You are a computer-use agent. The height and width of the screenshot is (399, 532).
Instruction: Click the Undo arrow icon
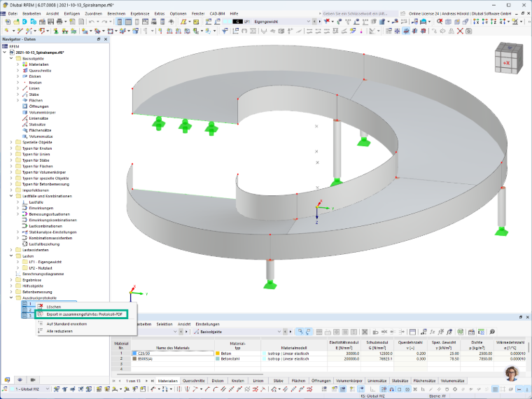(92, 22)
